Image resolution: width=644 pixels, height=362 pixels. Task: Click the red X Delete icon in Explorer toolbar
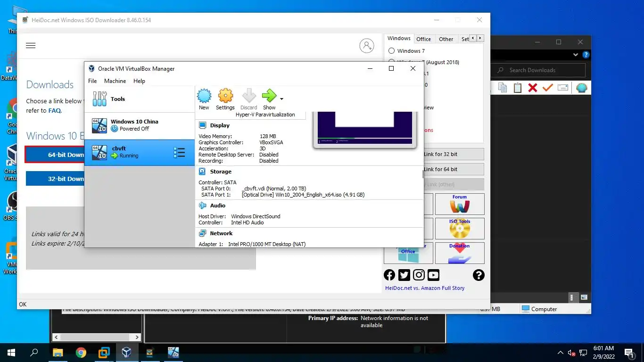(533, 88)
